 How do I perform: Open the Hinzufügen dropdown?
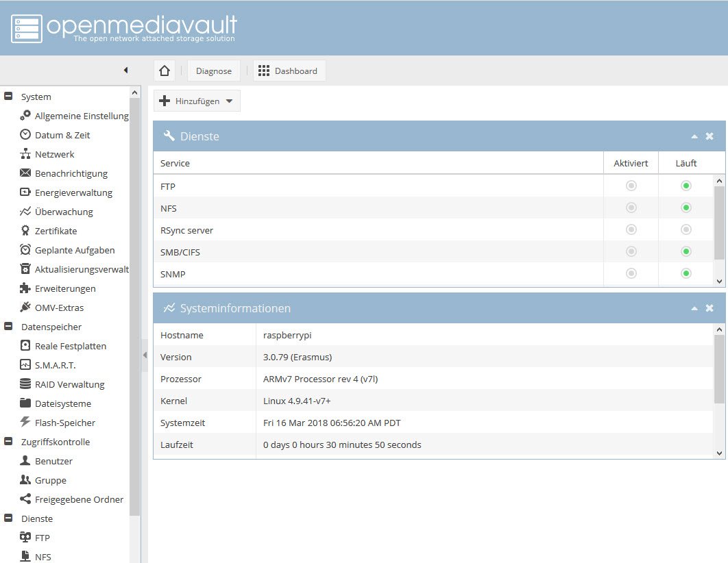coord(197,101)
